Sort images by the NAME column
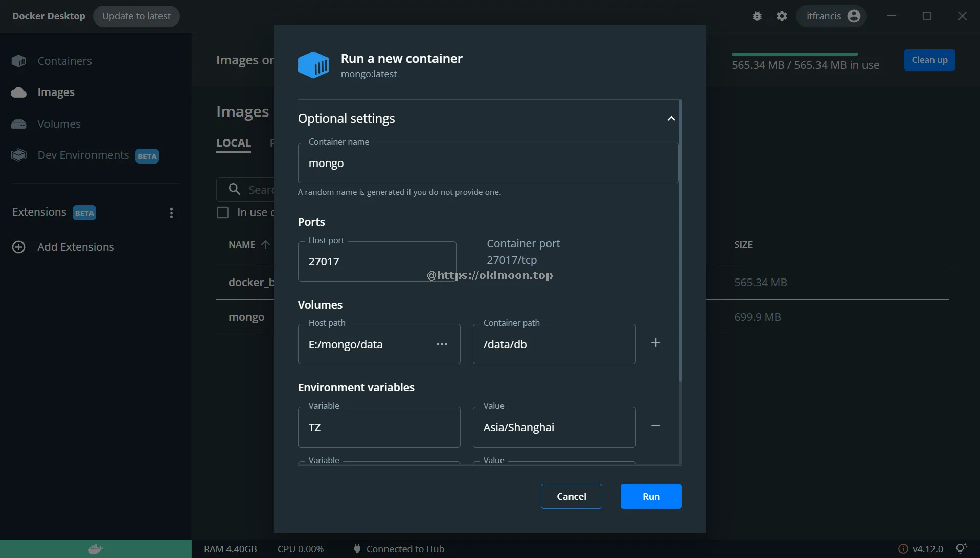980x558 pixels. click(x=242, y=245)
